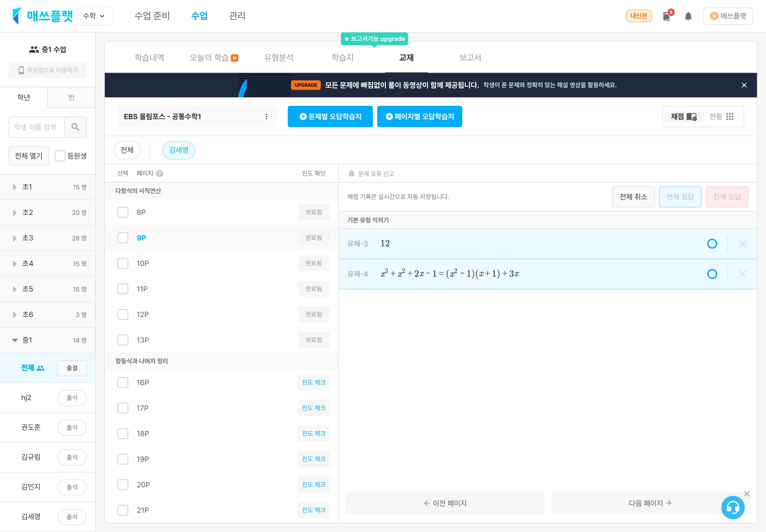Click the 학생 이름 검색 input field

(x=37, y=127)
